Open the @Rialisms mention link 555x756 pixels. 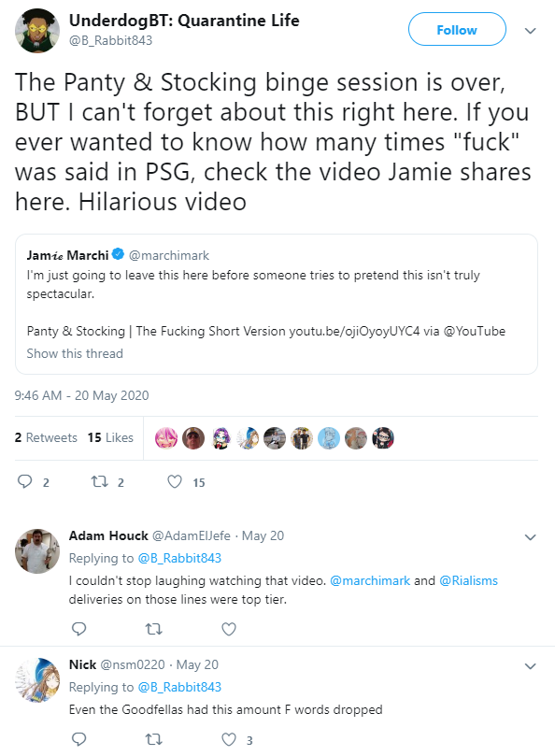click(468, 580)
